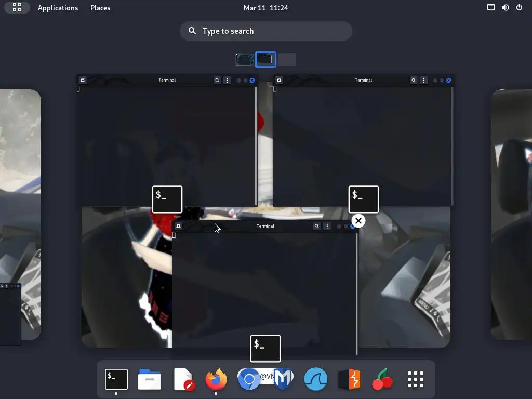
Task: Click search icon in upper-right Terminal window
Action: point(413,81)
